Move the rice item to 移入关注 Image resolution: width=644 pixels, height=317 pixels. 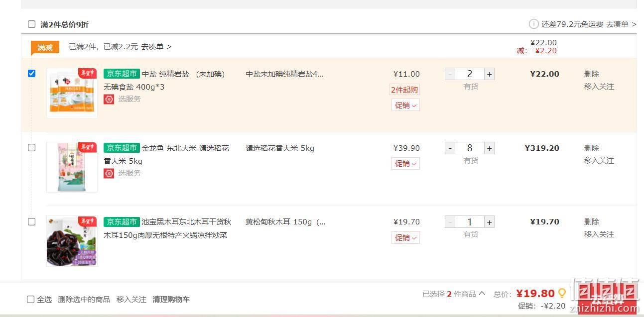[x=599, y=161]
